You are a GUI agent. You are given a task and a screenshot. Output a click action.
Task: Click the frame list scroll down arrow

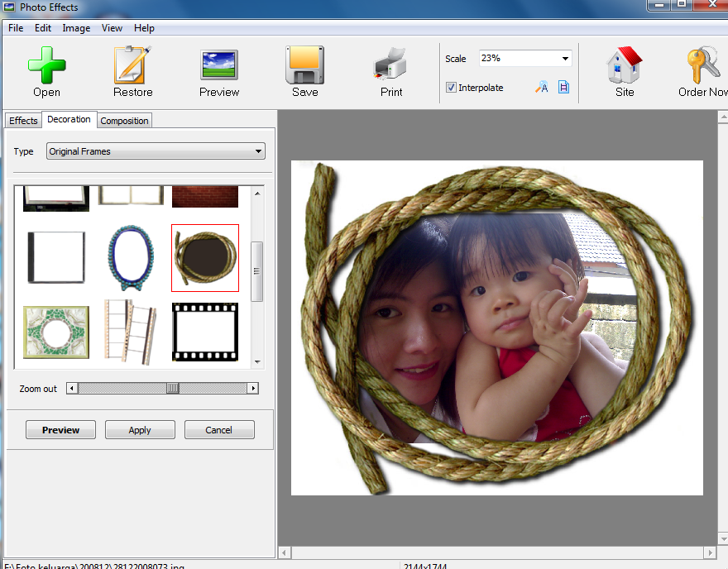click(x=257, y=362)
